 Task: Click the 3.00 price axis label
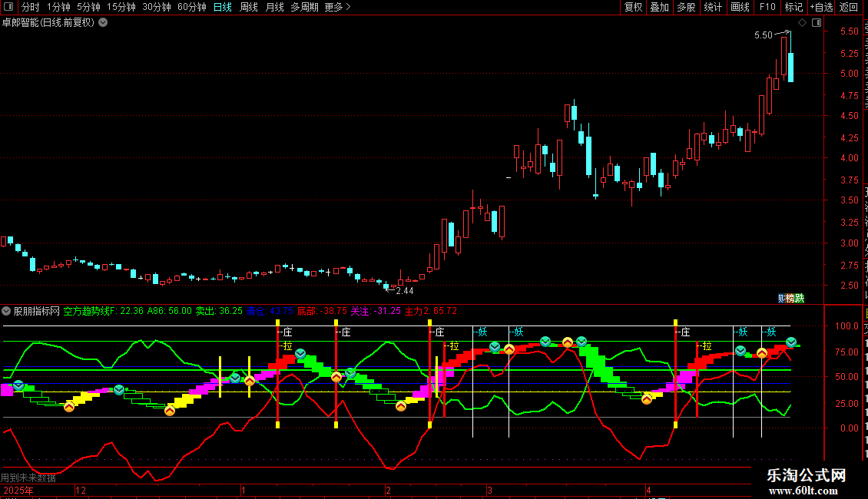point(849,243)
